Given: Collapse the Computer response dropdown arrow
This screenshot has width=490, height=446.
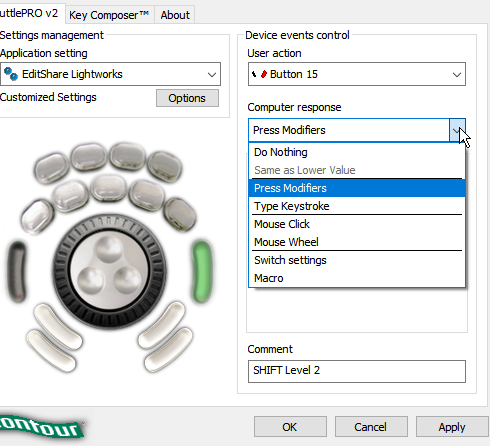Looking at the screenshot, I should pos(457,130).
